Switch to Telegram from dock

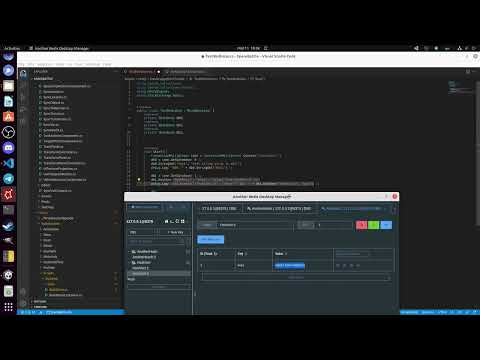point(8,179)
